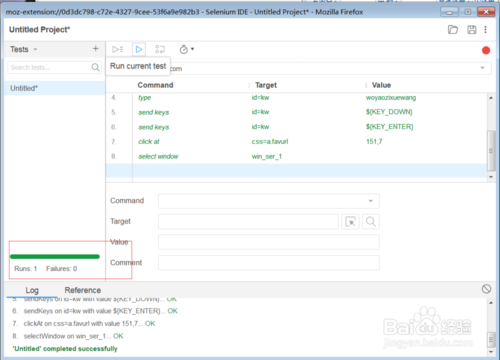Screen dimensions: 500x360
Task: Open the test execution speed timer
Action: 184,49
